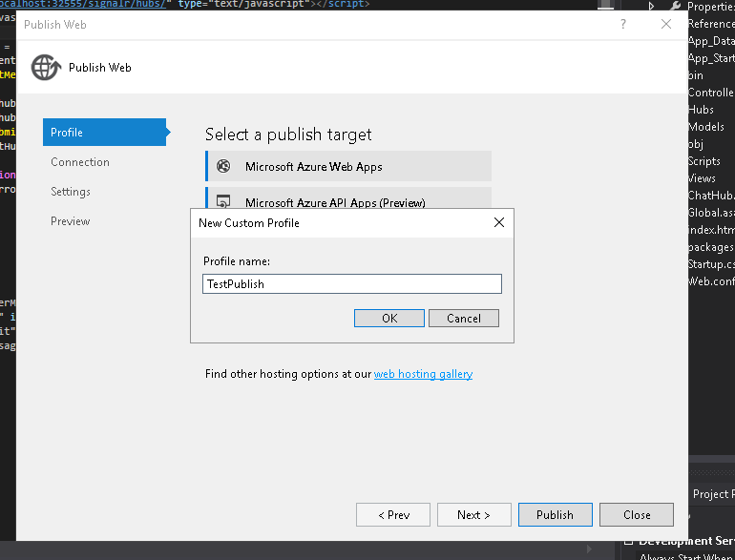The height and width of the screenshot is (560, 735).
Task: Select References node in Solution Explorer
Action: (711, 24)
